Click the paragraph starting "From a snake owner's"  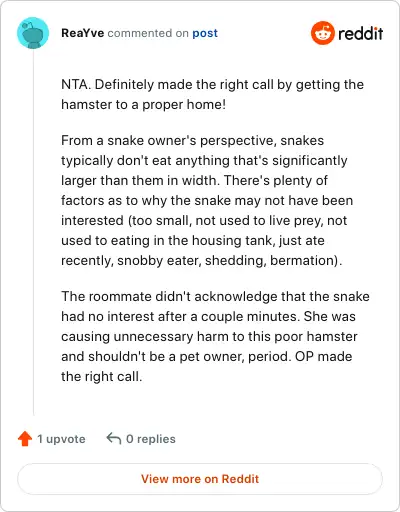tap(207, 200)
